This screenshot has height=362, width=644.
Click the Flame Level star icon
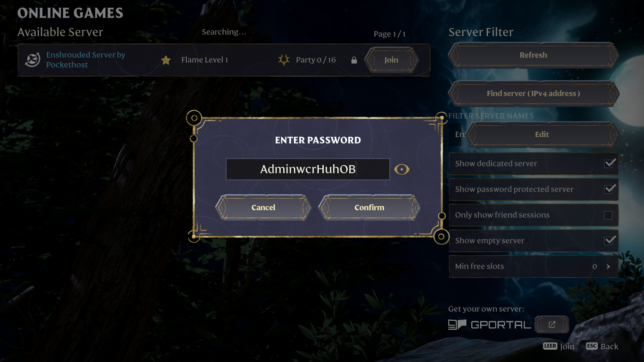[x=166, y=60]
